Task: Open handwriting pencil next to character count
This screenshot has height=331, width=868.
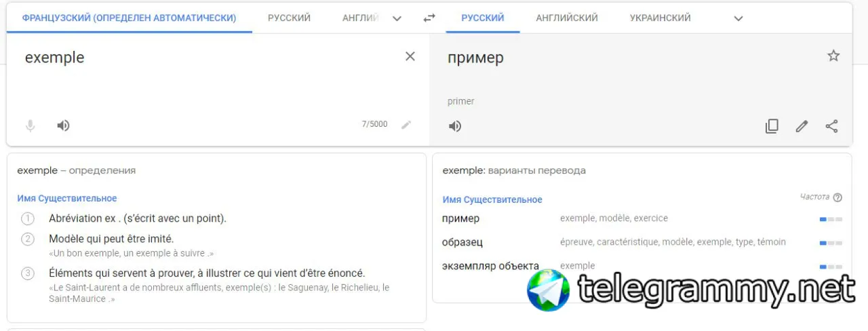Action: point(406,125)
